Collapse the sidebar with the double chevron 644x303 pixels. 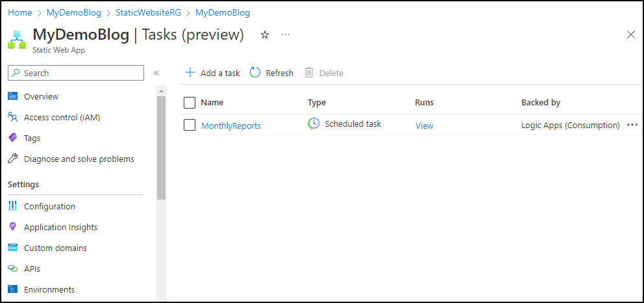tap(156, 73)
